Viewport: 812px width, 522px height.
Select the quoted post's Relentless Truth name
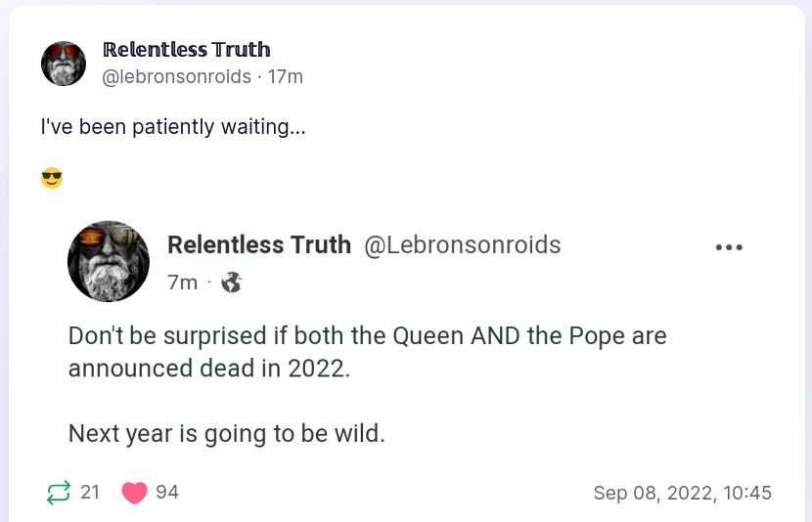point(259,244)
